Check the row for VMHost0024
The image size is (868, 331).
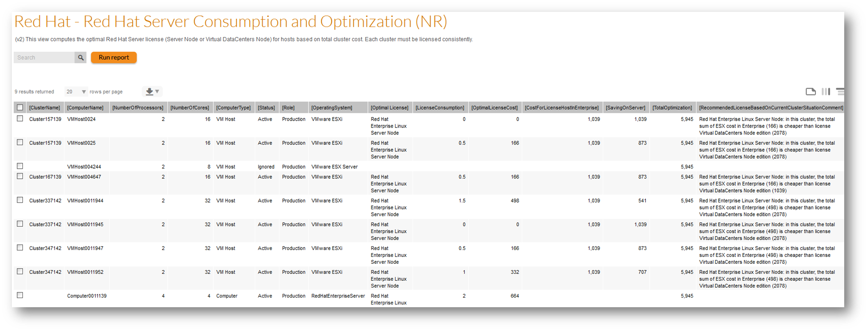20,118
